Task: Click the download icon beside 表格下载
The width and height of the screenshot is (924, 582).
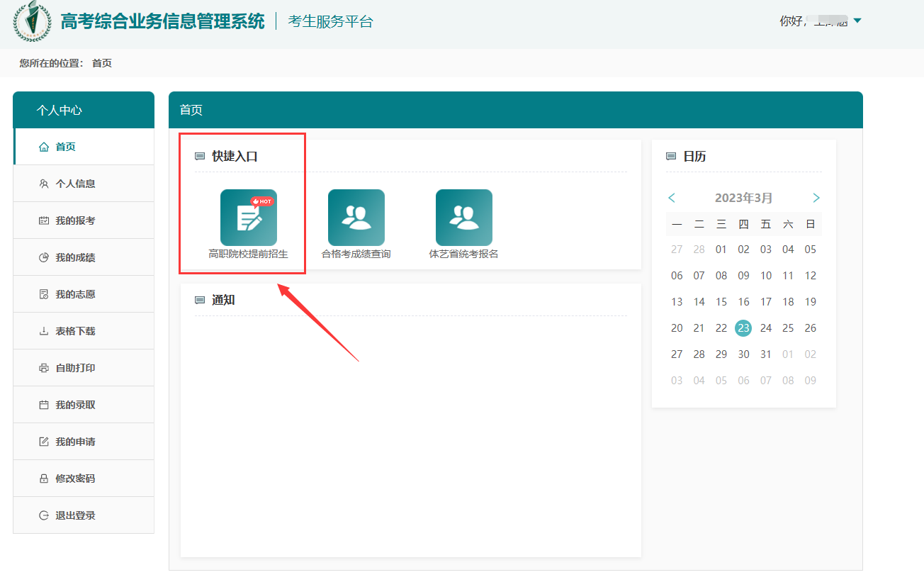Action: click(x=44, y=331)
